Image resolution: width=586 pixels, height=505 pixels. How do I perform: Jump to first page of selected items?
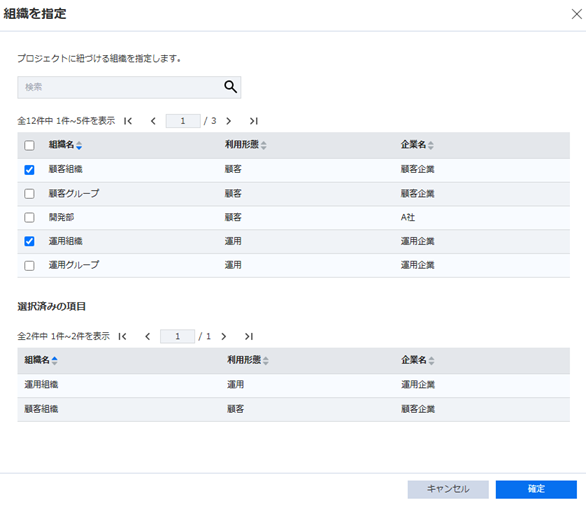122,336
